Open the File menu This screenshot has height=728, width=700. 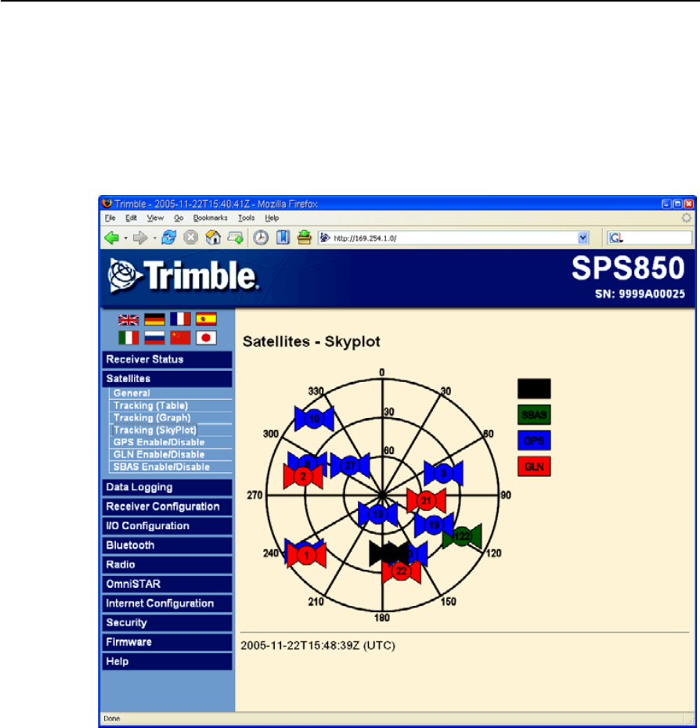coord(110,218)
